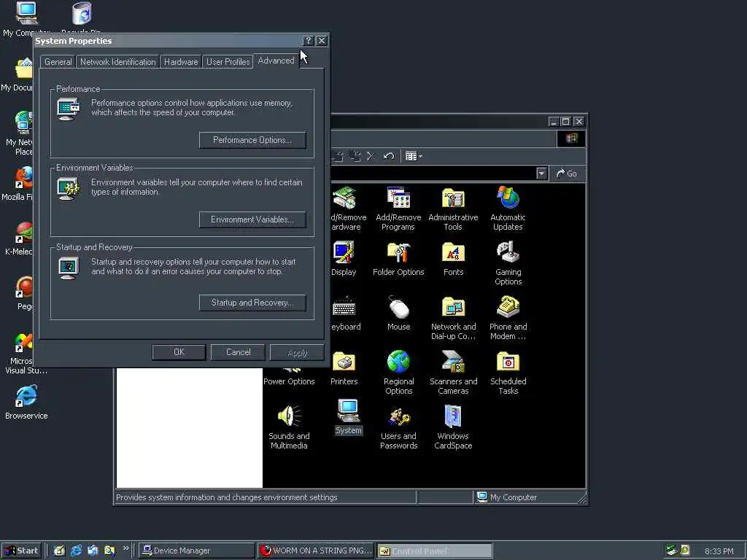Viewport: 747px width, 560px height.
Task: Click the Go button next to address bar
Action: tap(566, 174)
